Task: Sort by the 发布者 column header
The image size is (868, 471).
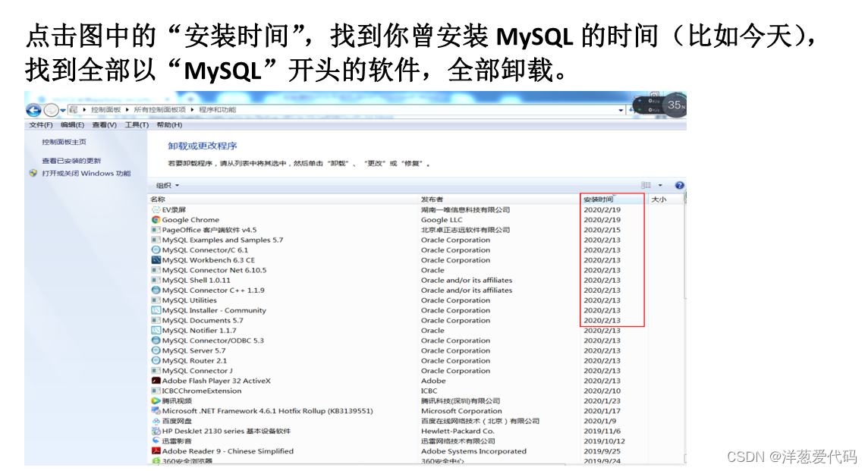Action: [x=432, y=199]
